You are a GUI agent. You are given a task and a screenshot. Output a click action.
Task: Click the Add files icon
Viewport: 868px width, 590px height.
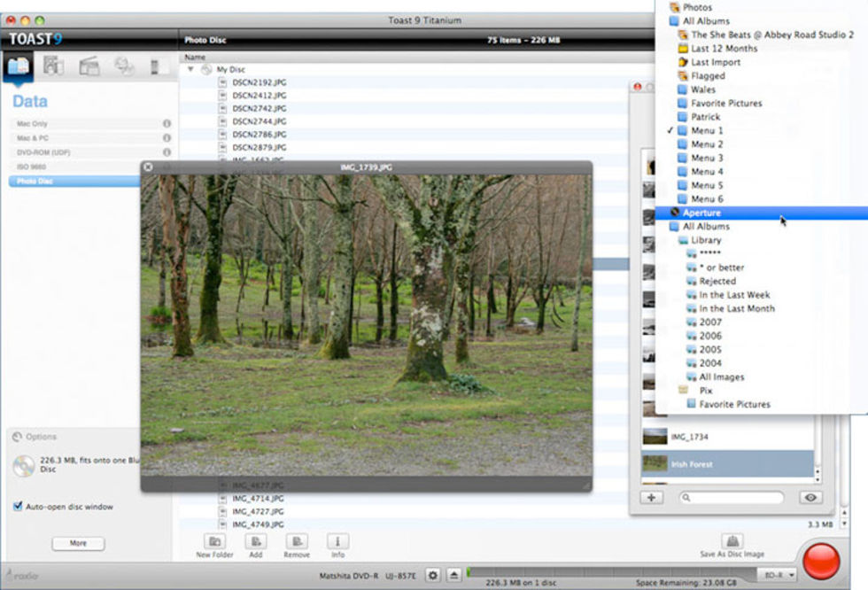(256, 541)
